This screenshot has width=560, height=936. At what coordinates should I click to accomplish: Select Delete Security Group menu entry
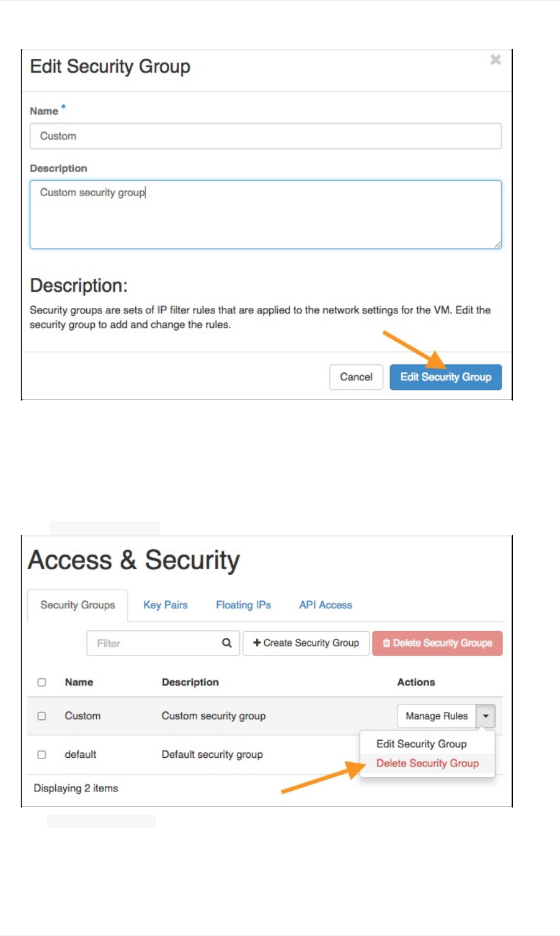[x=427, y=763]
